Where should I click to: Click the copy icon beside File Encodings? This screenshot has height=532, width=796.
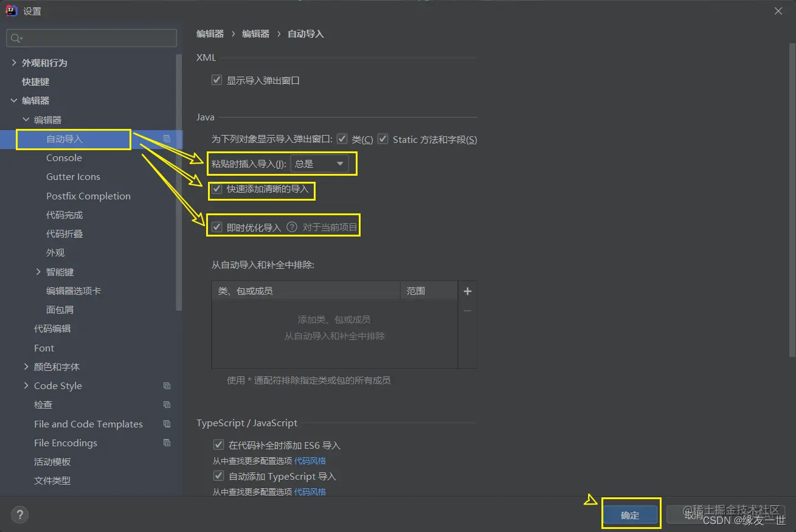167,443
